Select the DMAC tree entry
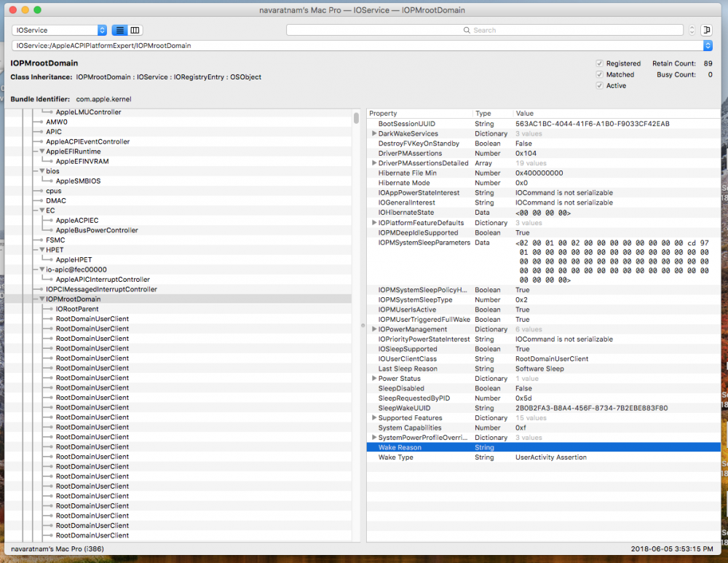This screenshot has height=563, width=728. 56,201
